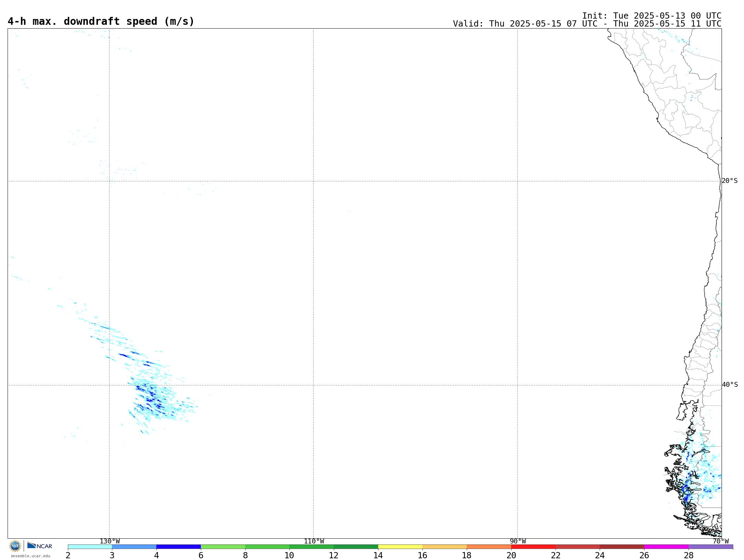Click the light orange 16–18 color swatch

pos(445,547)
